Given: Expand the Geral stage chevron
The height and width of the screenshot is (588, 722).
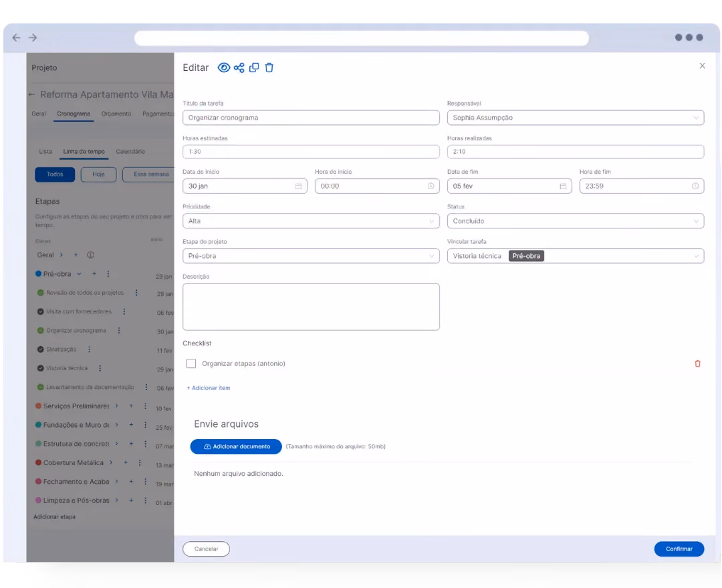Looking at the screenshot, I should (62, 255).
